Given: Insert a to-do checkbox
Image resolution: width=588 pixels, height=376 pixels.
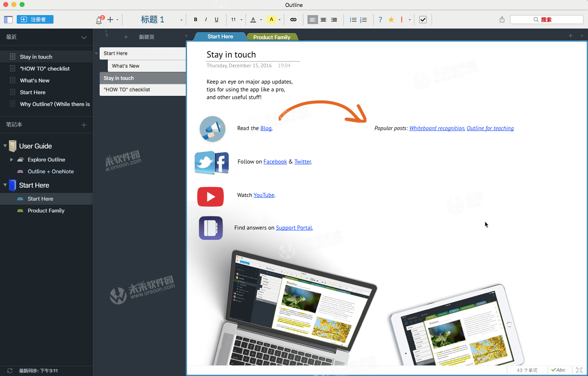Looking at the screenshot, I should [423, 20].
